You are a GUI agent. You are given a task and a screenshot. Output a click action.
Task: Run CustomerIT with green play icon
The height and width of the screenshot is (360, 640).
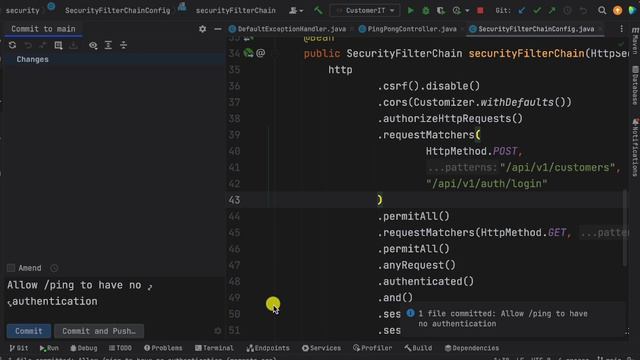click(x=410, y=10)
